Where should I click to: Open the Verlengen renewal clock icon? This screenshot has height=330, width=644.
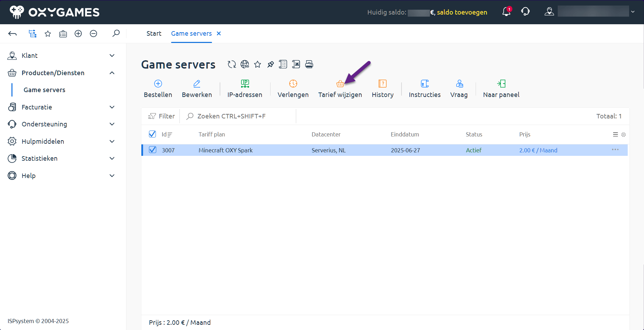pos(293,84)
